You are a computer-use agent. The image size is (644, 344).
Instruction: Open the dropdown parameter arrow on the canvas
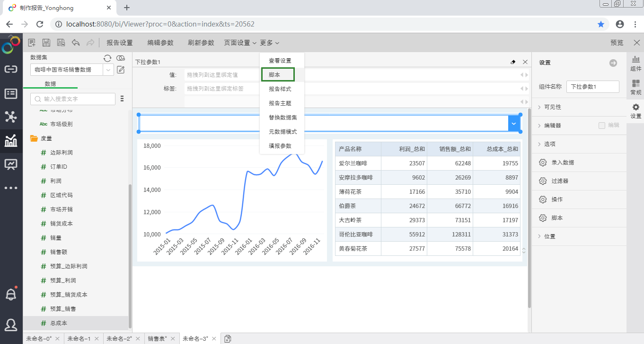point(514,124)
